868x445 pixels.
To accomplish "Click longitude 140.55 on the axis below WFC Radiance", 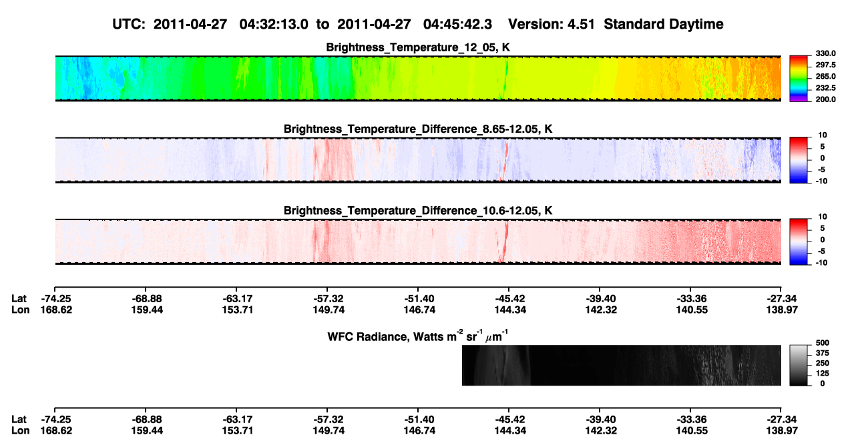I will (x=690, y=430).
